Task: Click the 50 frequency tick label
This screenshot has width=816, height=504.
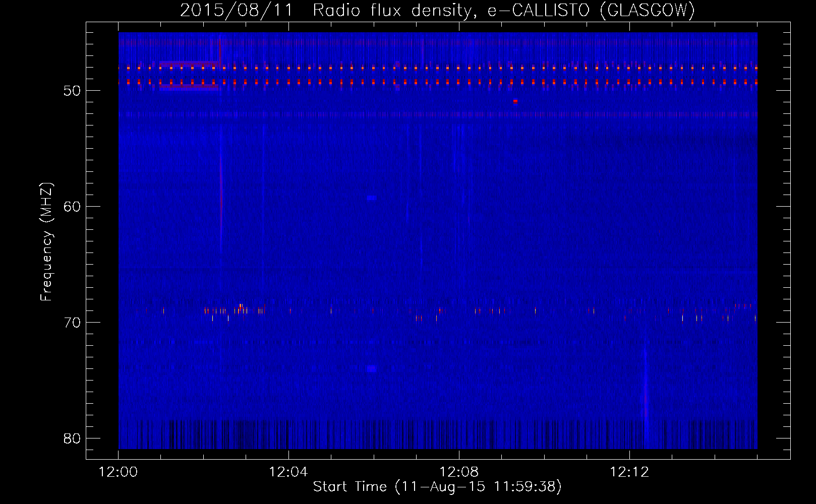Action: 73,91
